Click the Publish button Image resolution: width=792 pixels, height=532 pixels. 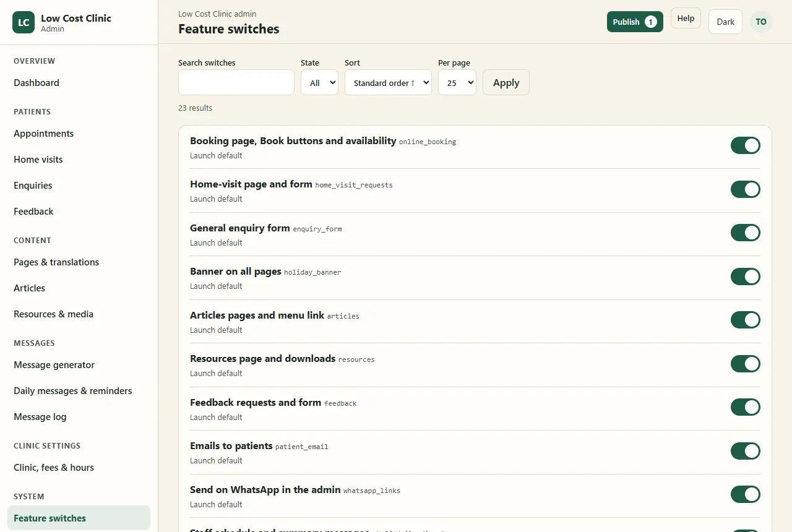point(635,22)
